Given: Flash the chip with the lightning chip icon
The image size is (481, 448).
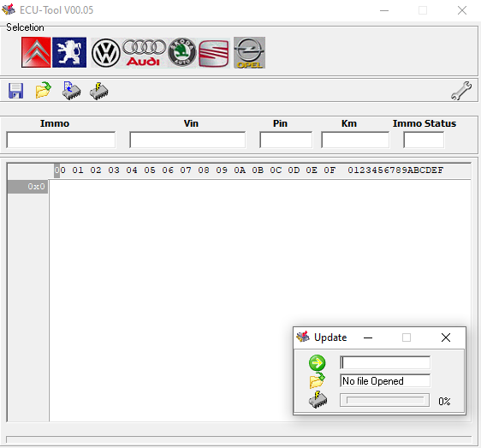Looking at the screenshot, I should (x=98, y=91).
